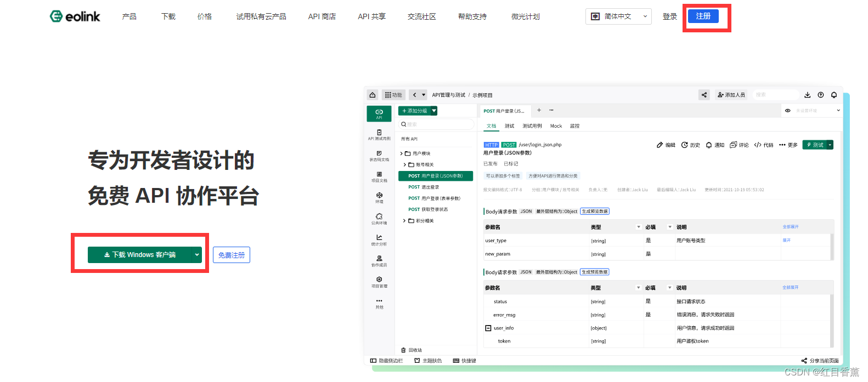Click the API list 搜索 field
868x382 pixels.
[436, 124]
